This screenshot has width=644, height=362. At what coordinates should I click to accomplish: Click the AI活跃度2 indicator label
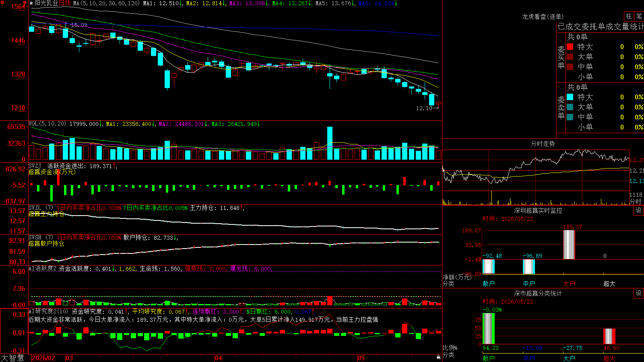(x=43, y=268)
